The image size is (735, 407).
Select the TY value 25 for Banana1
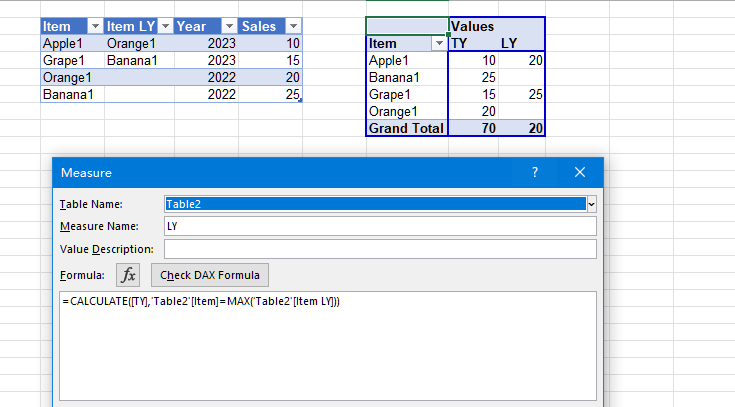(473, 77)
